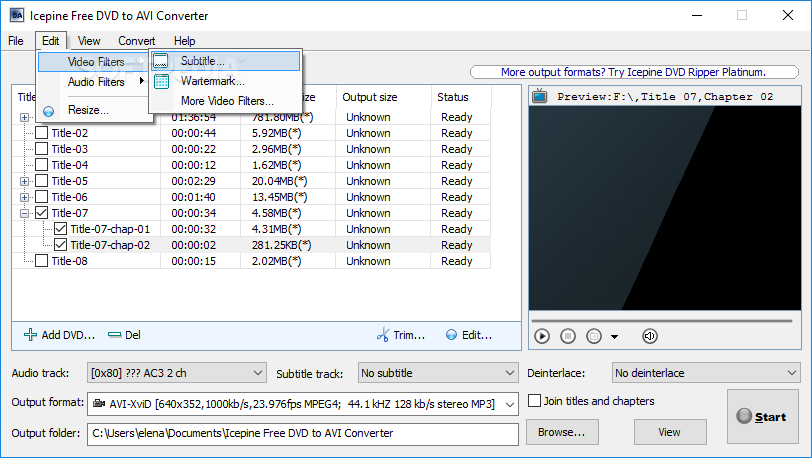
Task: Uncheck the Title-07-chap-01 checkbox
Action: pos(61,228)
